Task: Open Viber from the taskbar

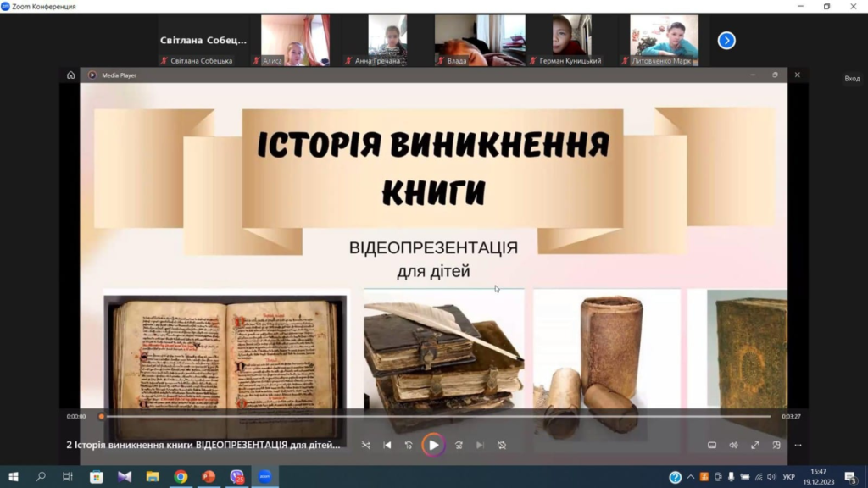Action: point(237,476)
